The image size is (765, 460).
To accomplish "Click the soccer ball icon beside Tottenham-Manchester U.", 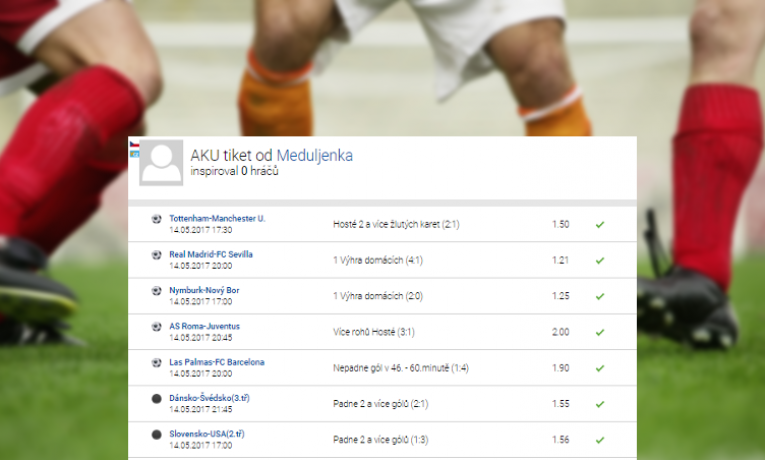I will [x=156, y=219].
